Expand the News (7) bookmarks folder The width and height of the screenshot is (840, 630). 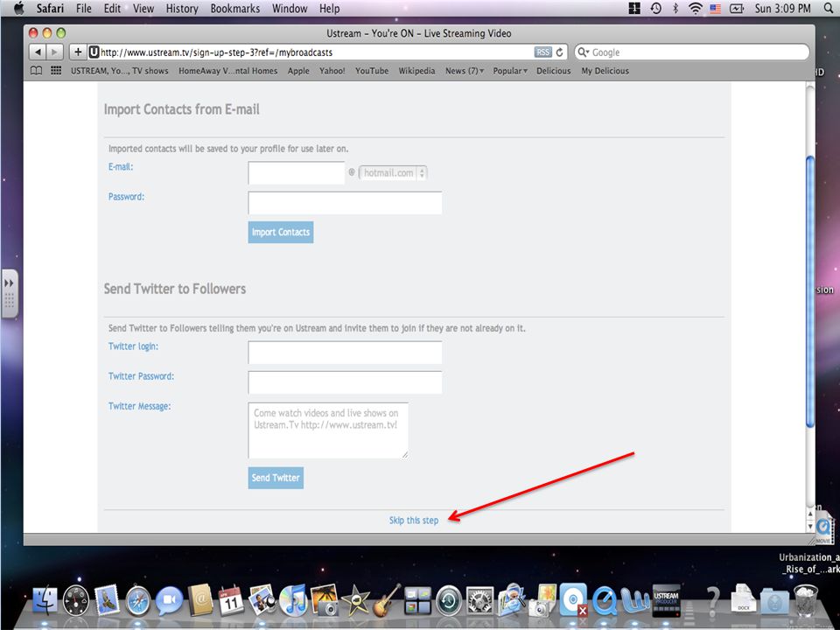point(465,71)
